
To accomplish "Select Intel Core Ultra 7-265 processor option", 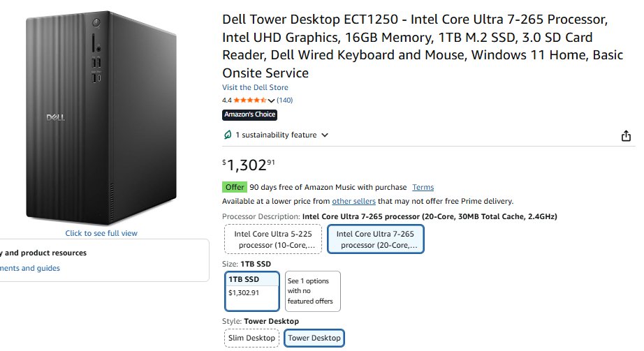I will pos(375,239).
